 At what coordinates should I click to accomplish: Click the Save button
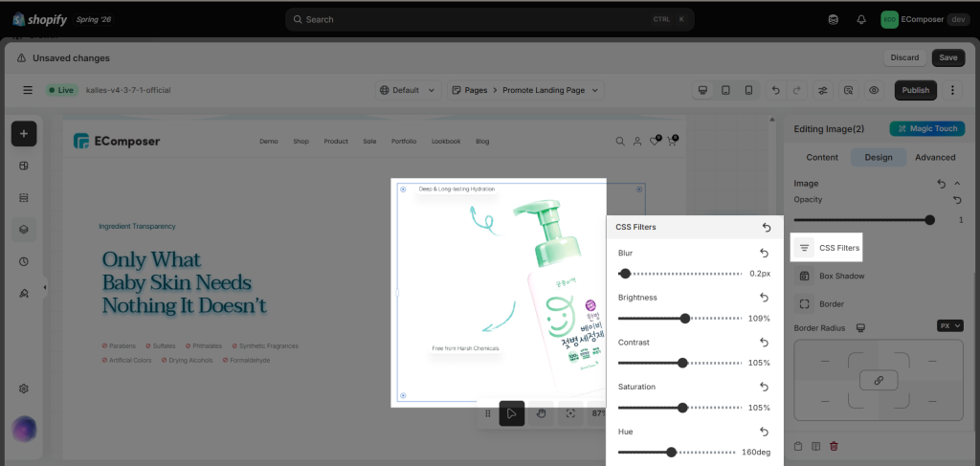pos(948,57)
